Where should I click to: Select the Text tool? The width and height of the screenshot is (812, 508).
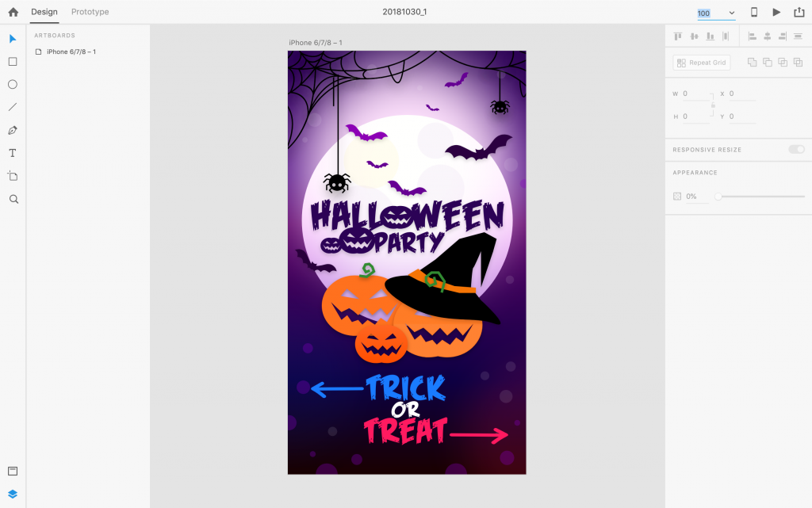[13, 153]
